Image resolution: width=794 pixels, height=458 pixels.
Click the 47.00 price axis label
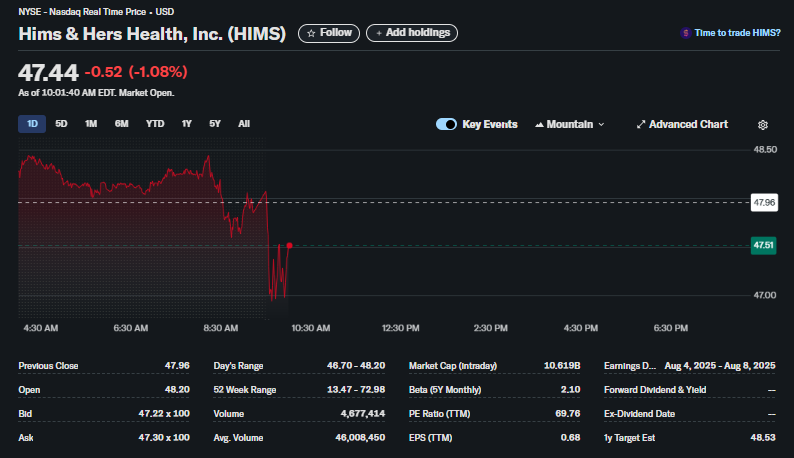pyautogui.click(x=765, y=295)
